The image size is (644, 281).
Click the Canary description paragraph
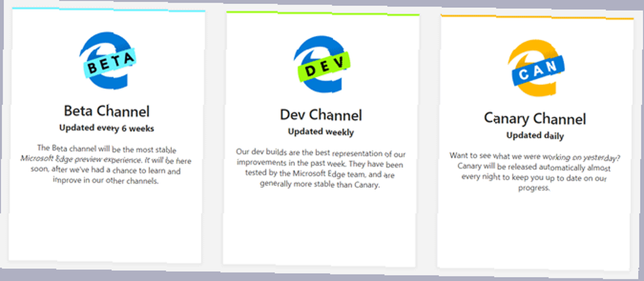click(535, 172)
